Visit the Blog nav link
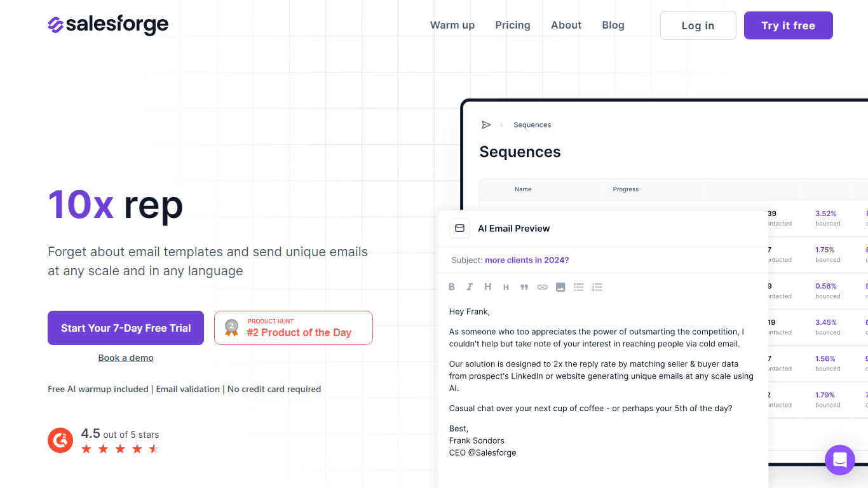 (x=613, y=25)
